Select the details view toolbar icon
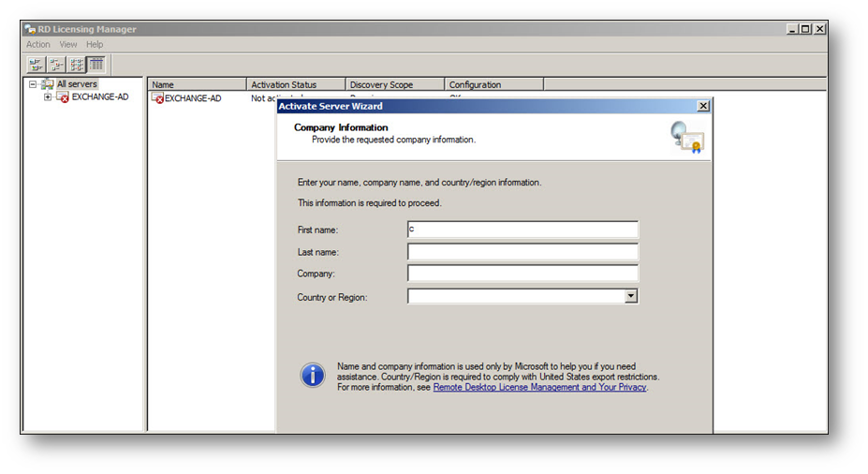The width and height of the screenshot is (868, 474). [96, 65]
